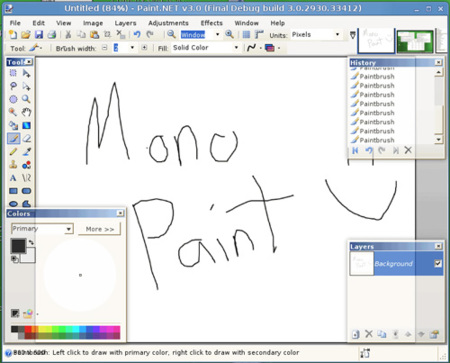The image size is (450, 363).
Task: Click the Zoom Out toolbar icon
Action: (x=171, y=34)
